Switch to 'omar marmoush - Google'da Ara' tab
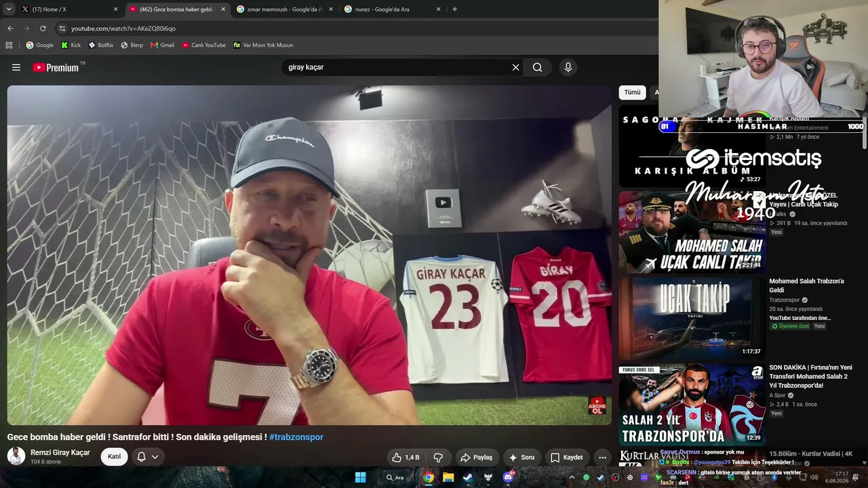Image resolution: width=868 pixels, height=488 pixels. (x=285, y=9)
